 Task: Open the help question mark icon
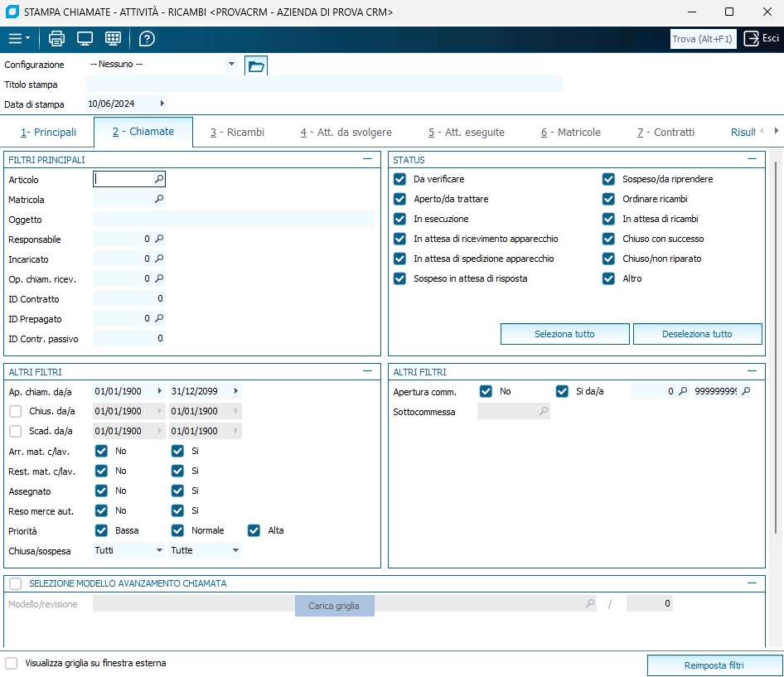pyautogui.click(x=147, y=39)
